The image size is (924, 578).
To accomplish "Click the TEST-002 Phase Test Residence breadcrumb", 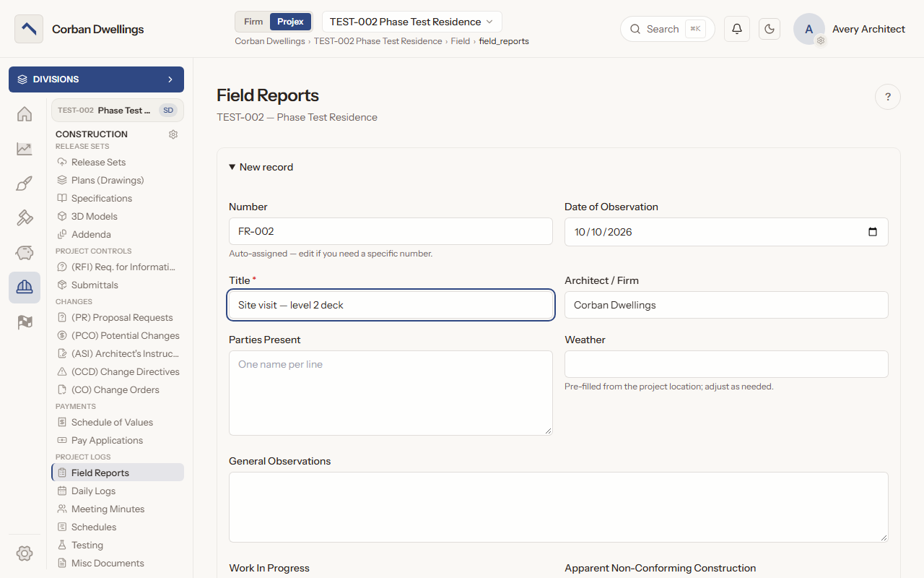I will point(378,41).
